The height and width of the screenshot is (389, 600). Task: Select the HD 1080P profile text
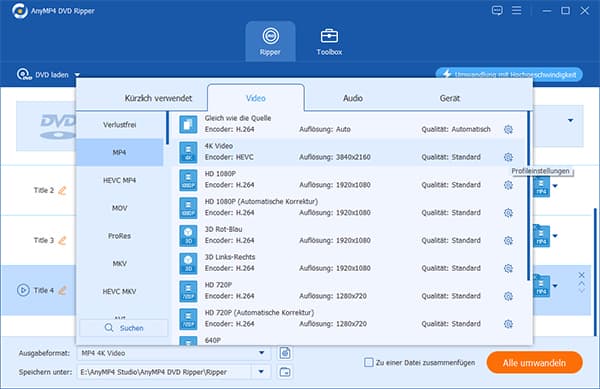220,174
